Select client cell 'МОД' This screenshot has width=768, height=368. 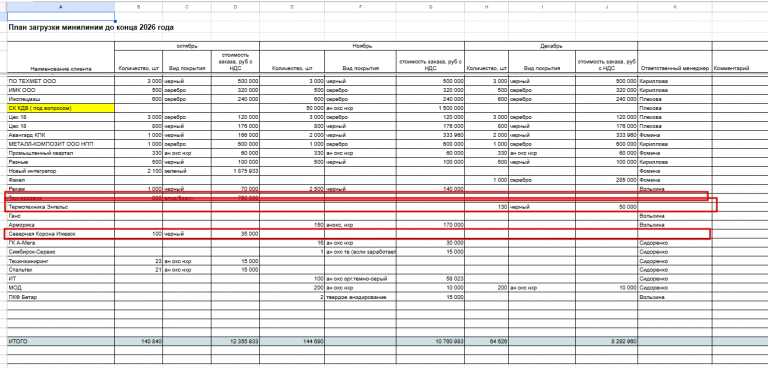tap(61, 288)
